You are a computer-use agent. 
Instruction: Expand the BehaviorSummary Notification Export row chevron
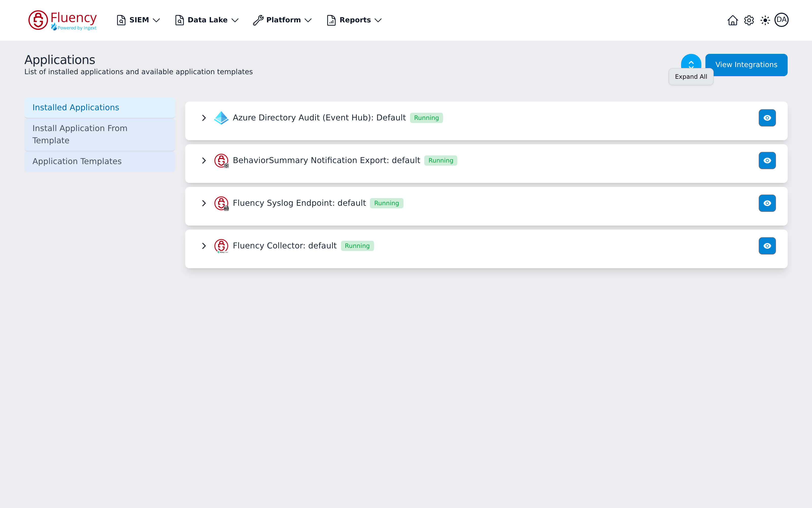tap(204, 161)
